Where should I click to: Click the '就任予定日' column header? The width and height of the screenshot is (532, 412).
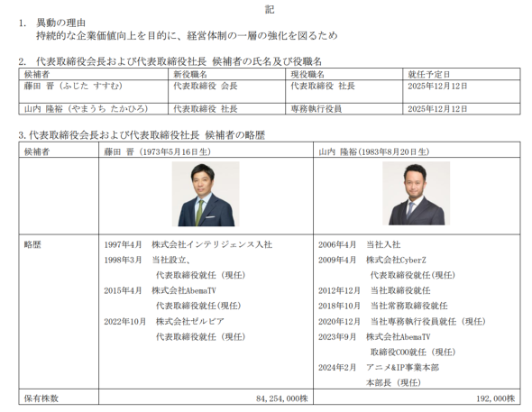point(429,74)
